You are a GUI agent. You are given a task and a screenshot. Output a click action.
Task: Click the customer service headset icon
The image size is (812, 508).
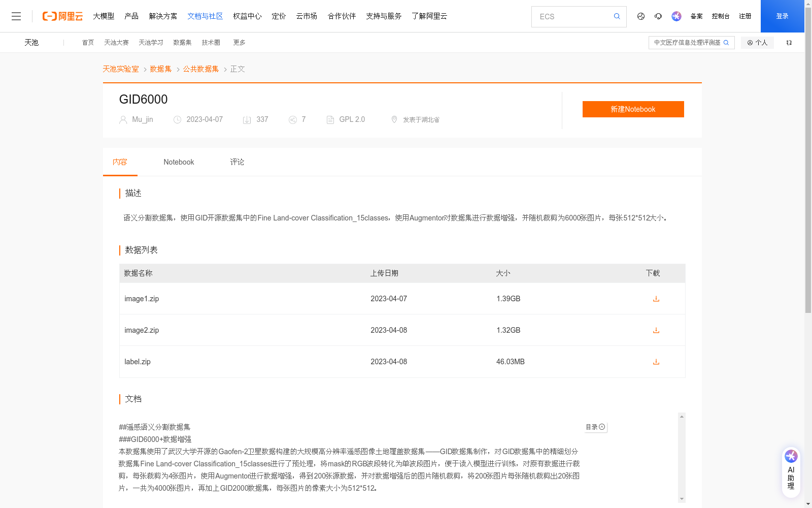658,16
